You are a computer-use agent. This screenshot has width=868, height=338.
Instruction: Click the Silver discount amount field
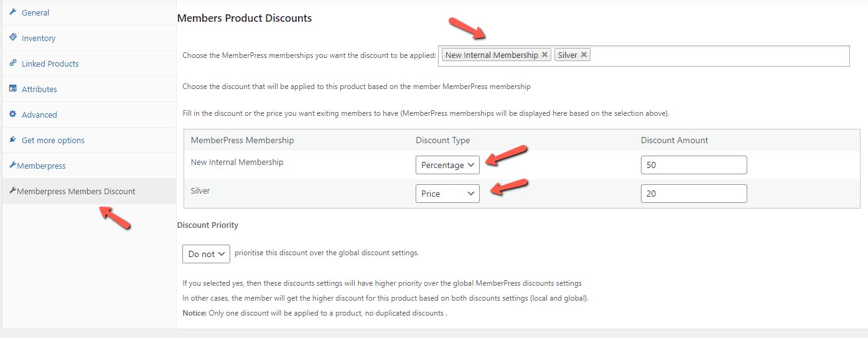pos(694,194)
